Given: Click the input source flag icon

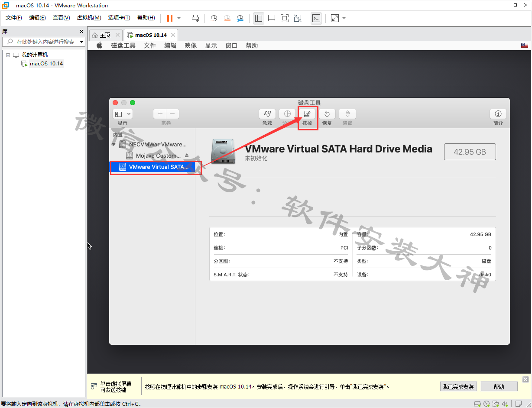Looking at the screenshot, I should coord(525,45).
